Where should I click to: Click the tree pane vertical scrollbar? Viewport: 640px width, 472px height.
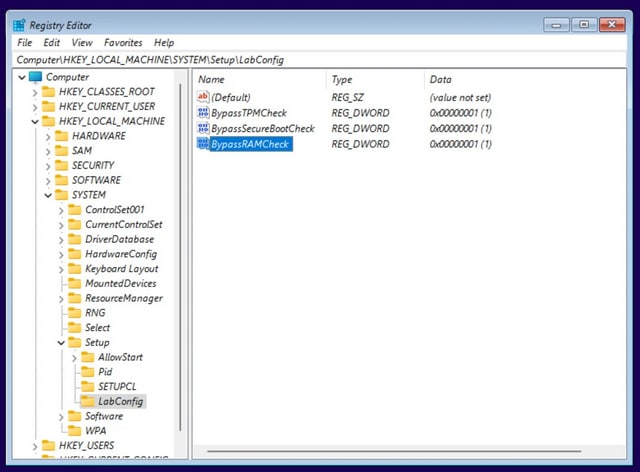click(180, 258)
